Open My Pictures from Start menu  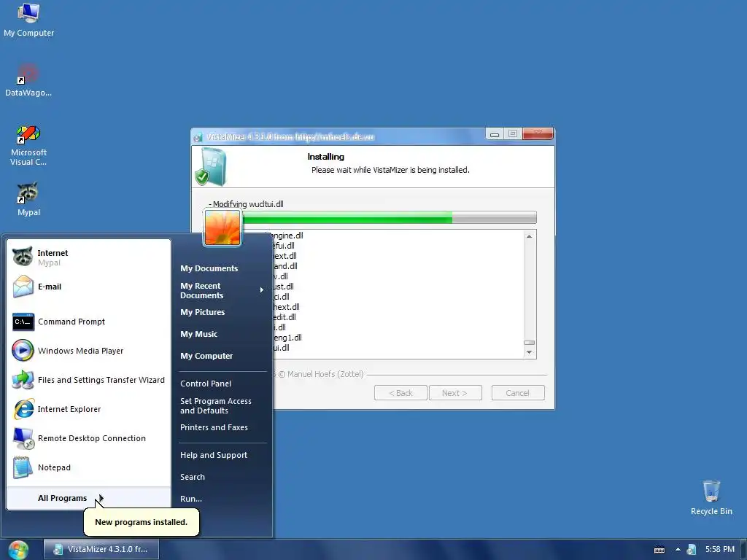tap(203, 312)
